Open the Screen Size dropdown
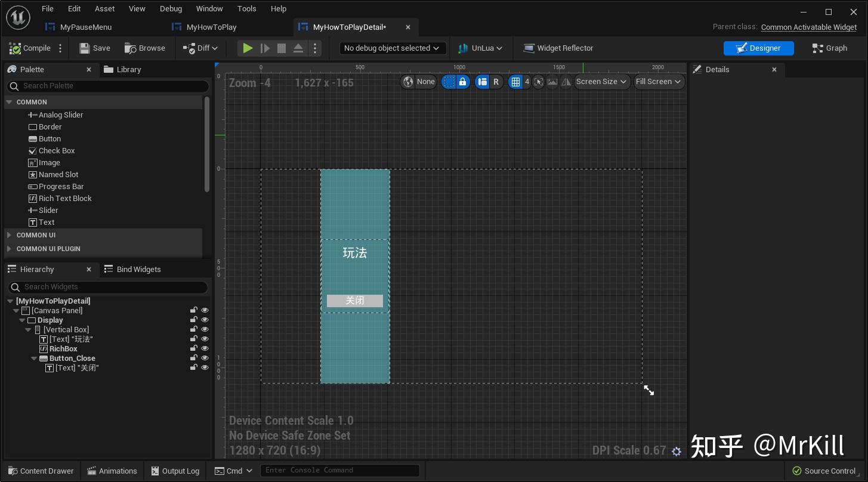 (601, 82)
